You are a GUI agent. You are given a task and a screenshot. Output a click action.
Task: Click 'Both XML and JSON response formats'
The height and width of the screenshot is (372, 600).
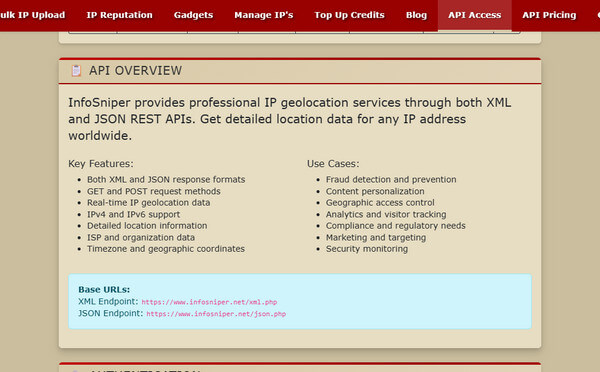tap(166, 179)
